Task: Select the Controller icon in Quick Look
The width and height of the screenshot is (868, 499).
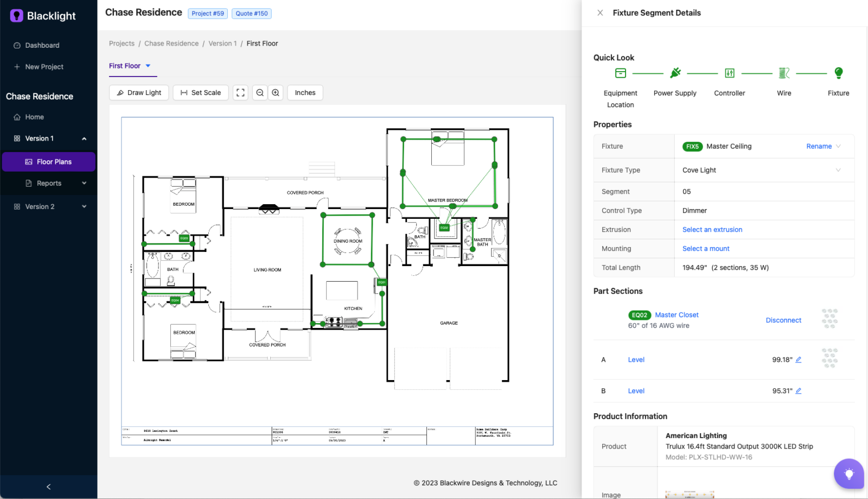Action: (x=730, y=73)
